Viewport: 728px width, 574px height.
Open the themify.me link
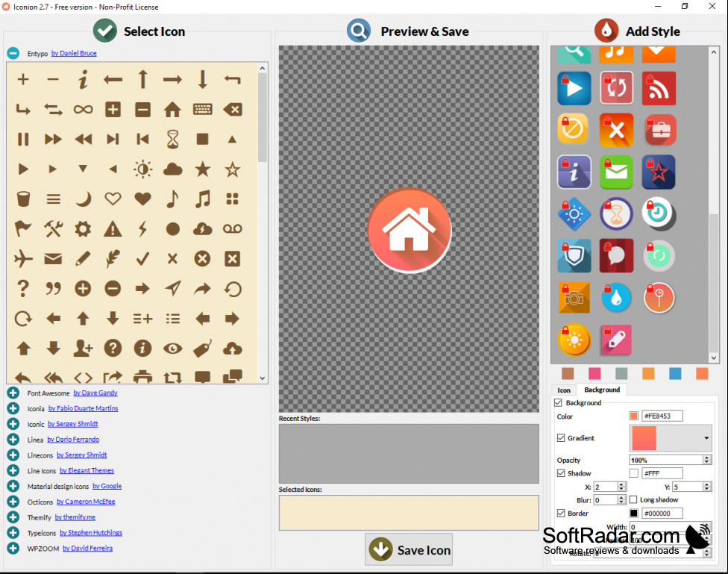[75, 517]
